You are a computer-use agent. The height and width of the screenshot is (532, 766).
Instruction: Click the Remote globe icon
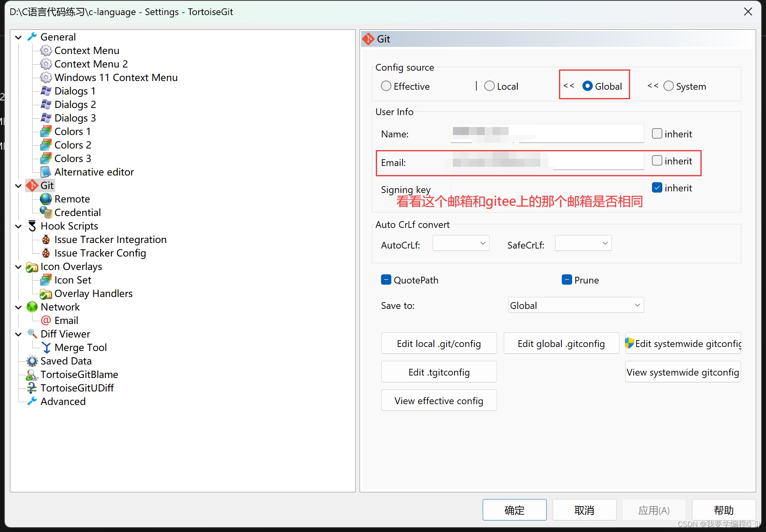click(46, 199)
